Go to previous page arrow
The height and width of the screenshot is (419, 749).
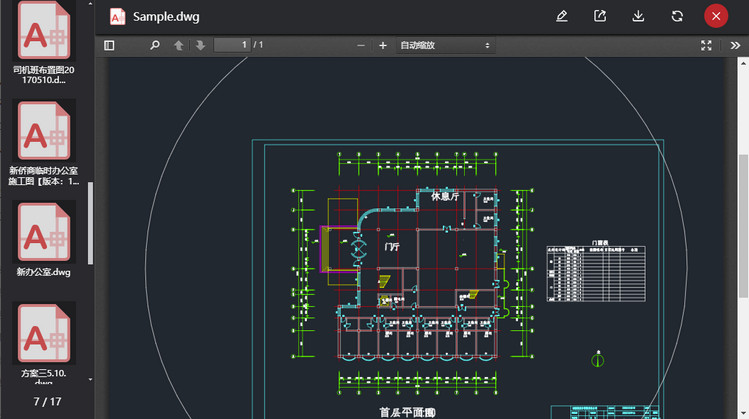point(179,45)
